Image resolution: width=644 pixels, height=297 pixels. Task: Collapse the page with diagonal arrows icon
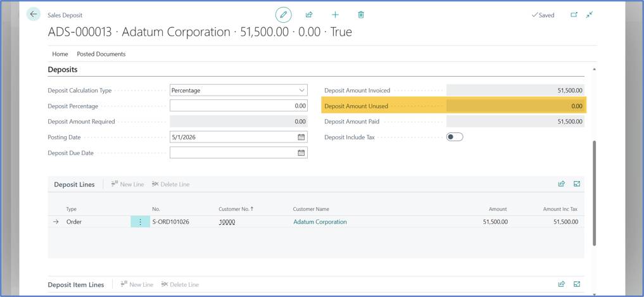(590, 15)
